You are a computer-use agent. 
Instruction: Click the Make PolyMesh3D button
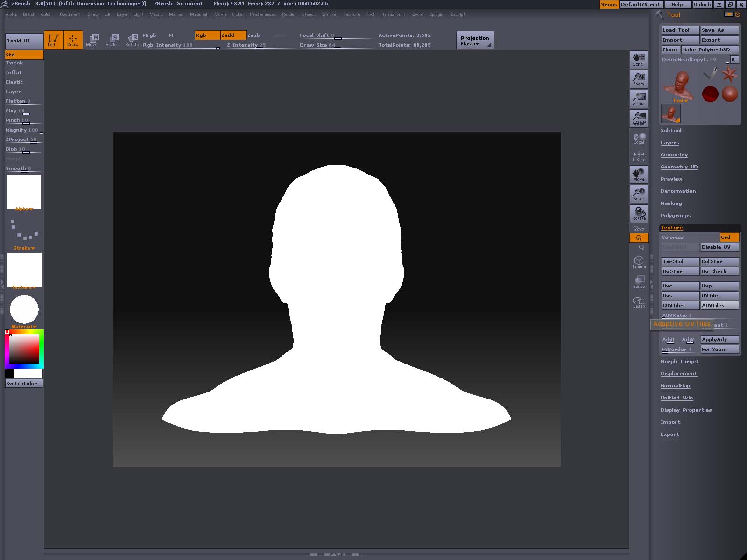coord(709,50)
